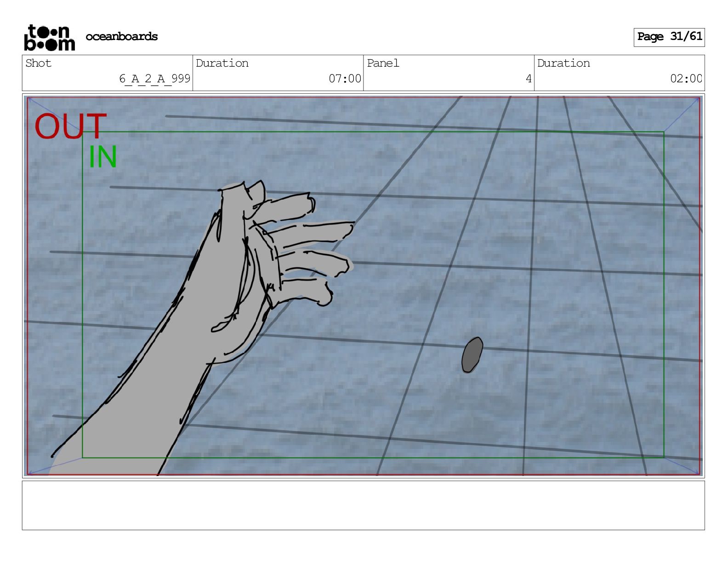Select the panel number '4'
The image size is (728, 563).
529,79
